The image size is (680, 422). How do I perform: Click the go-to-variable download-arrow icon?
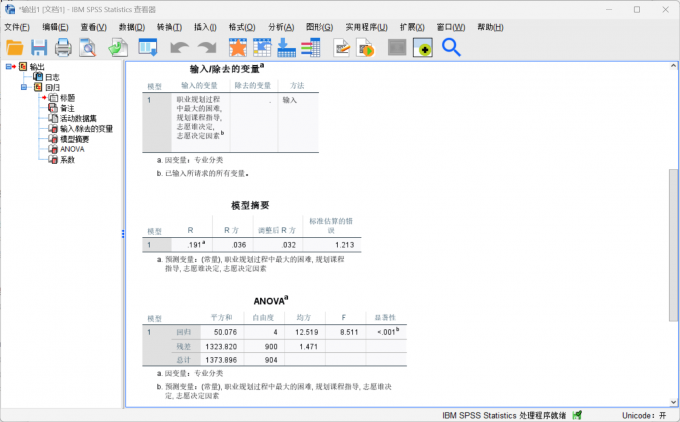[x=287, y=48]
